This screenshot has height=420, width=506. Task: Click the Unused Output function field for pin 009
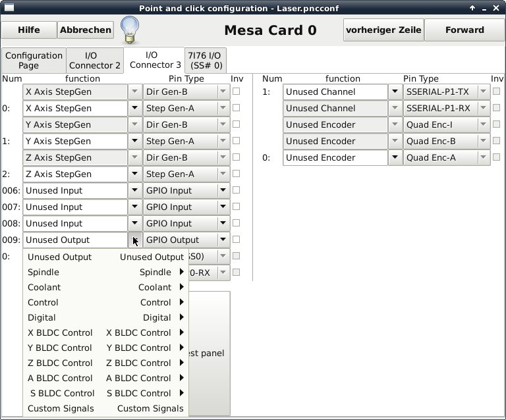click(75, 240)
